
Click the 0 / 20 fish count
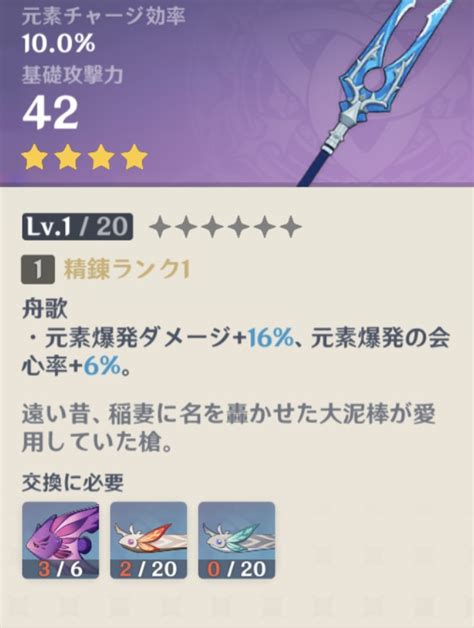coord(237,568)
